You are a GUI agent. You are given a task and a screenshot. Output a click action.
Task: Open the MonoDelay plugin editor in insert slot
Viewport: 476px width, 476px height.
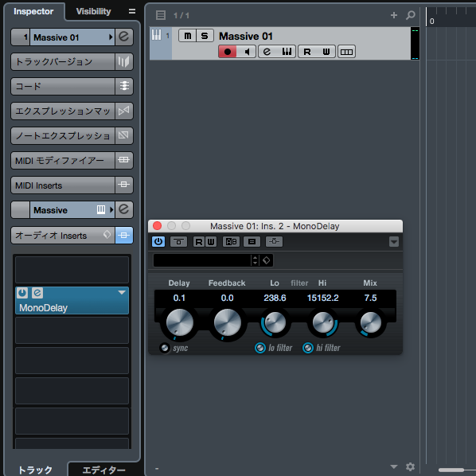[x=37, y=293]
